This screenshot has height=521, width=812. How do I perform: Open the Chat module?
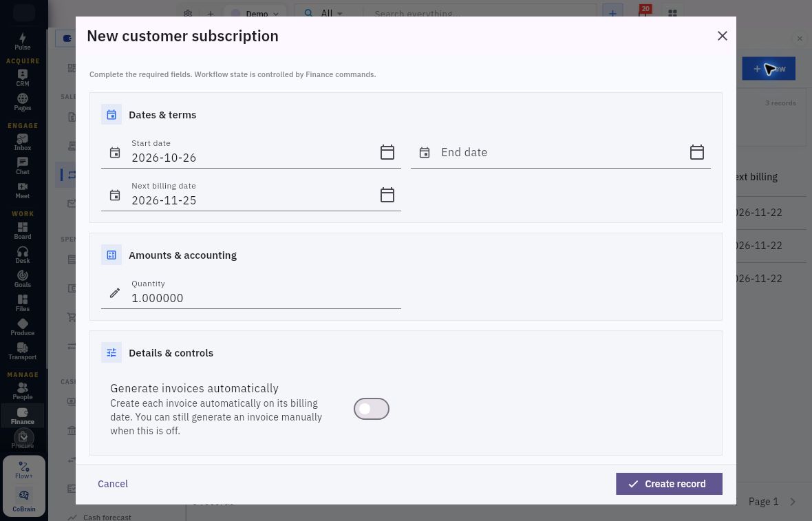22,167
